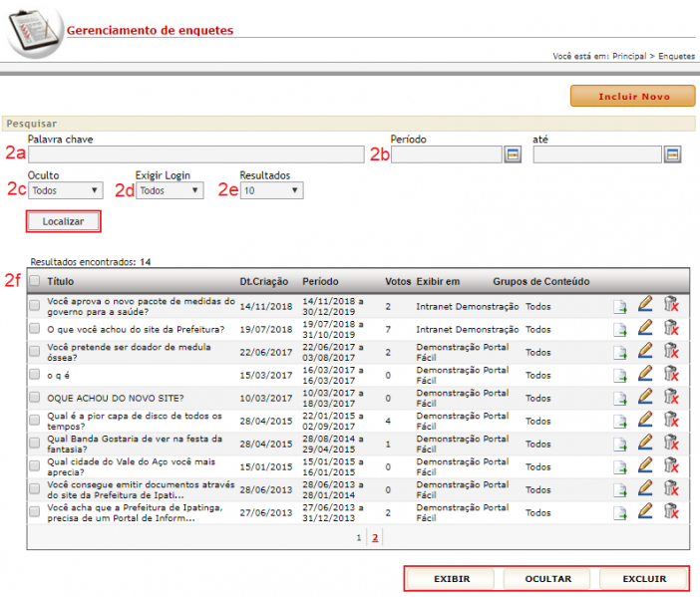The width and height of the screenshot is (700, 597).
Task: Focus the Palavra chave text field
Action: (x=196, y=154)
